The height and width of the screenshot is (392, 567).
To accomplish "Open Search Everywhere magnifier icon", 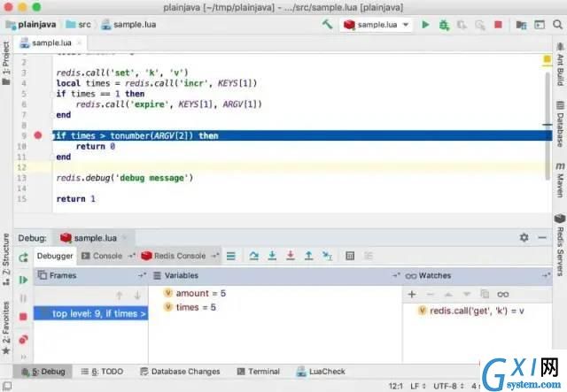I will tap(557, 25).
